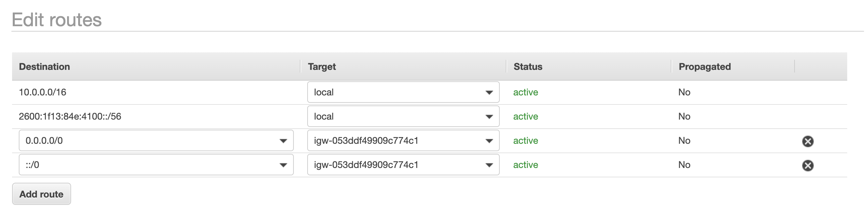This screenshot has height=217, width=868.
Task: Click the Target column header
Action: pyautogui.click(x=322, y=67)
